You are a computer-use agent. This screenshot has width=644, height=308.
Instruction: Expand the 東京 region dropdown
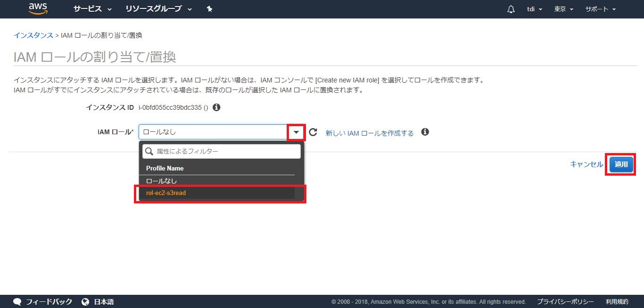[x=563, y=9]
